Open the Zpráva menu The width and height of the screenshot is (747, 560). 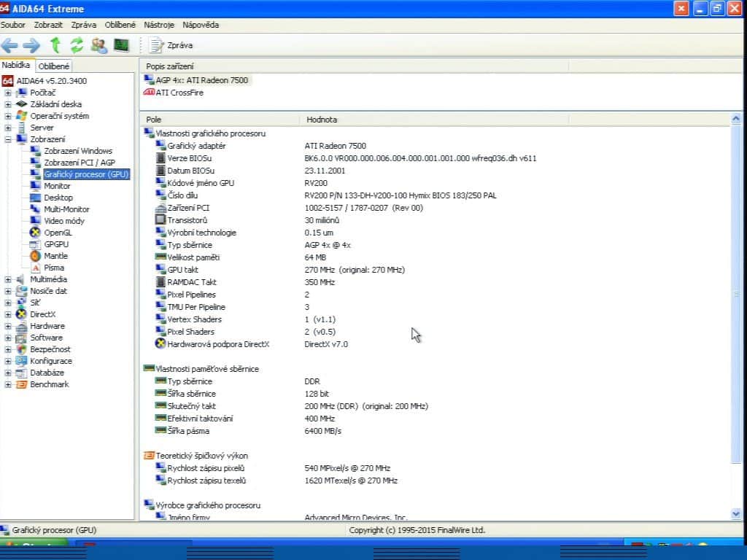click(83, 25)
